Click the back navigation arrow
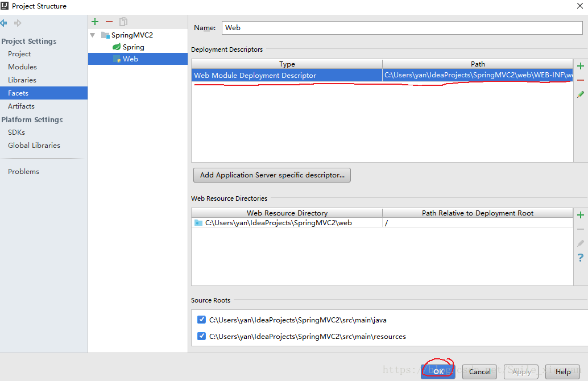Screen dimensions: 588x381 click(x=4, y=23)
